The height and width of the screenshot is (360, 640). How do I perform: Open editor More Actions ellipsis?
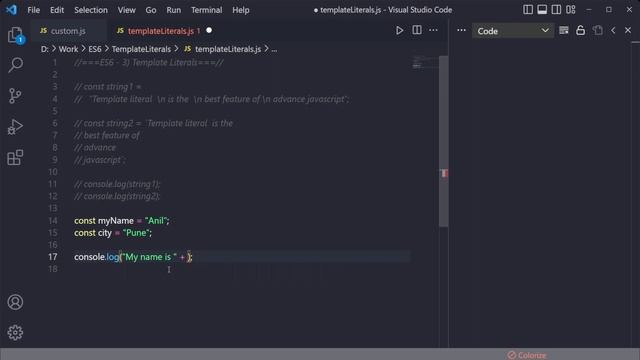(x=433, y=30)
